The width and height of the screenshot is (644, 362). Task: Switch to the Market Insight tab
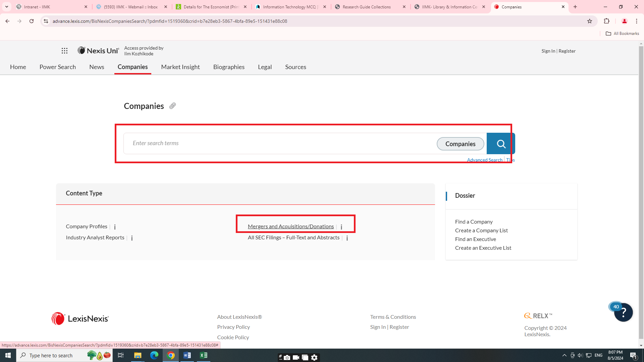pos(180,67)
